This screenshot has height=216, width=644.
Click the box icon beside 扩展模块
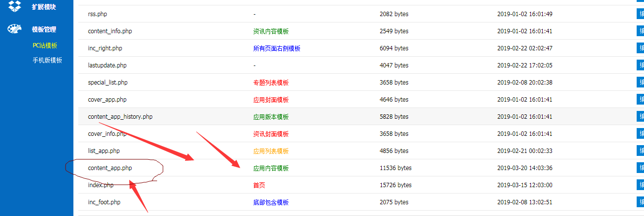tap(15, 6)
